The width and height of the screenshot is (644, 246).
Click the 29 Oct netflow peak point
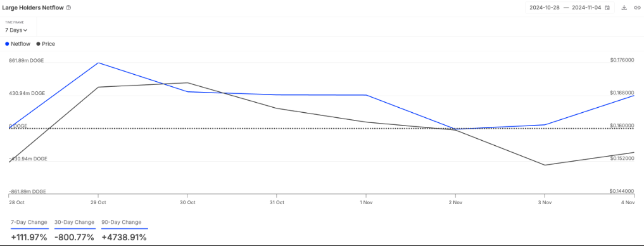click(98, 63)
